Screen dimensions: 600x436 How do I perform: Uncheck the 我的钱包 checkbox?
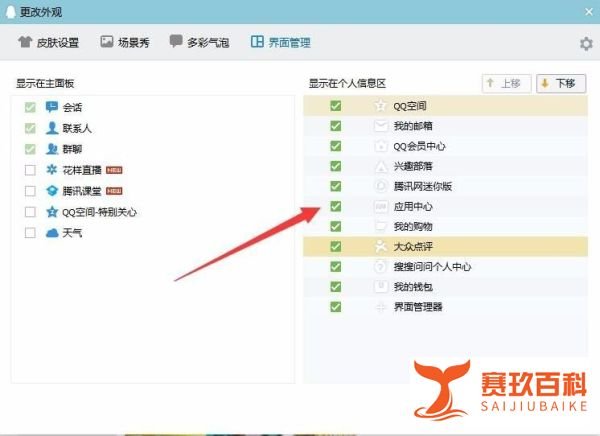pyautogui.click(x=336, y=287)
